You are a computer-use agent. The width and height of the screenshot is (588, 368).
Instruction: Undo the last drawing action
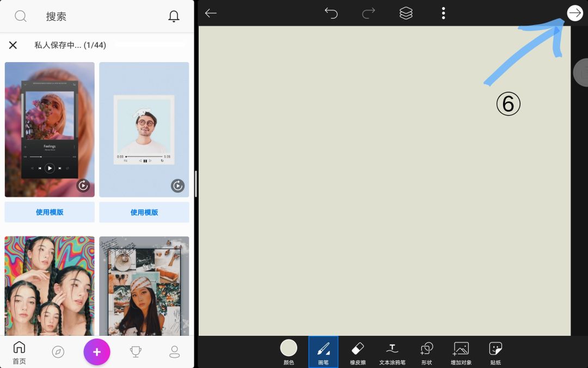coord(331,13)
